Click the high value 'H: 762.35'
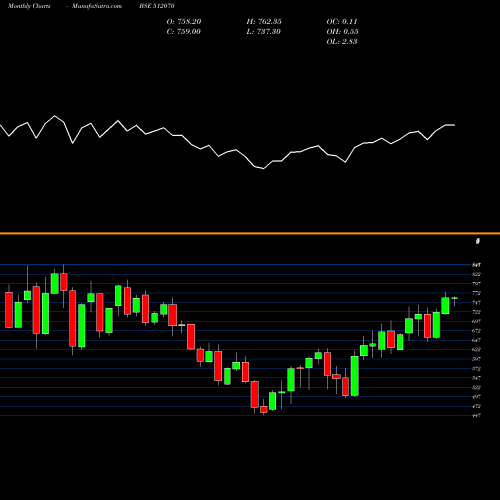 tap(264, 22)
